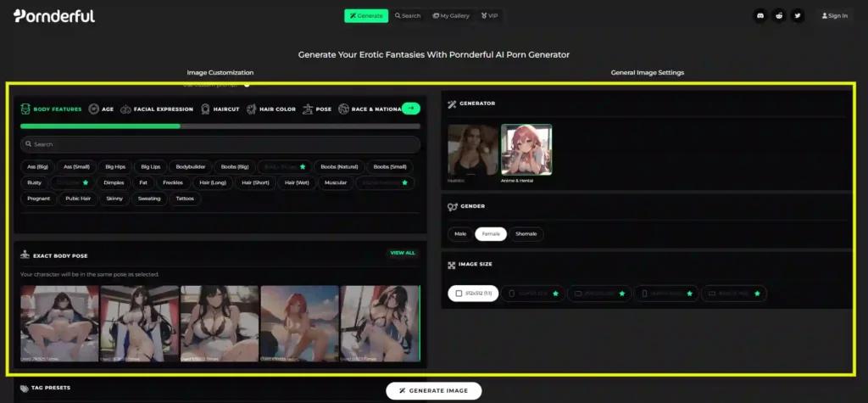The image size is (868, 403).
Task: Click the Haircut tab icon
Action: (205, 109)
